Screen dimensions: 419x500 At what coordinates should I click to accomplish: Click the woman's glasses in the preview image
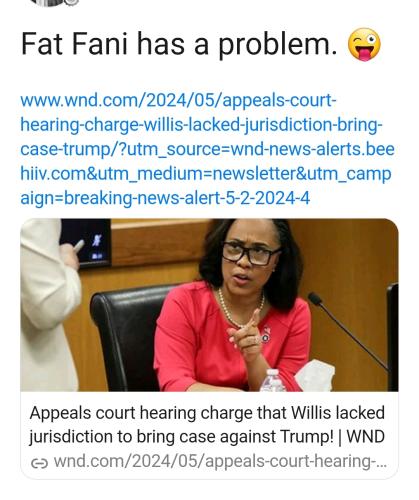point(250,254)
